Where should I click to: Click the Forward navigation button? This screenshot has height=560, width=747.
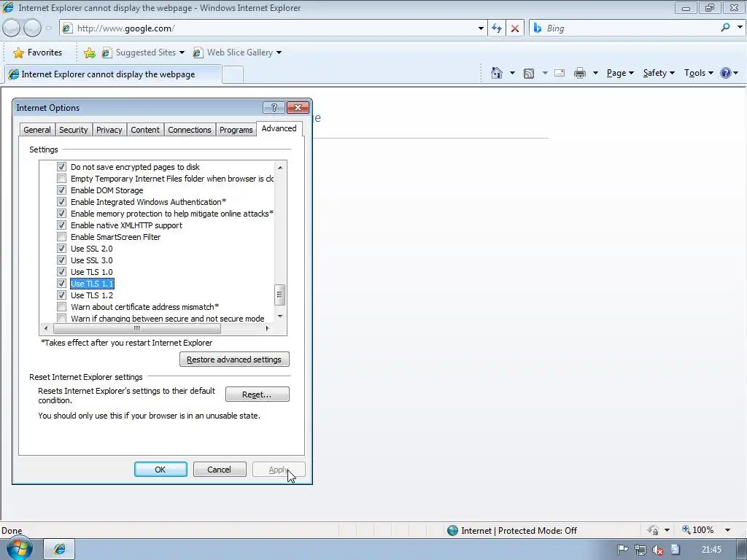(32, 28)
